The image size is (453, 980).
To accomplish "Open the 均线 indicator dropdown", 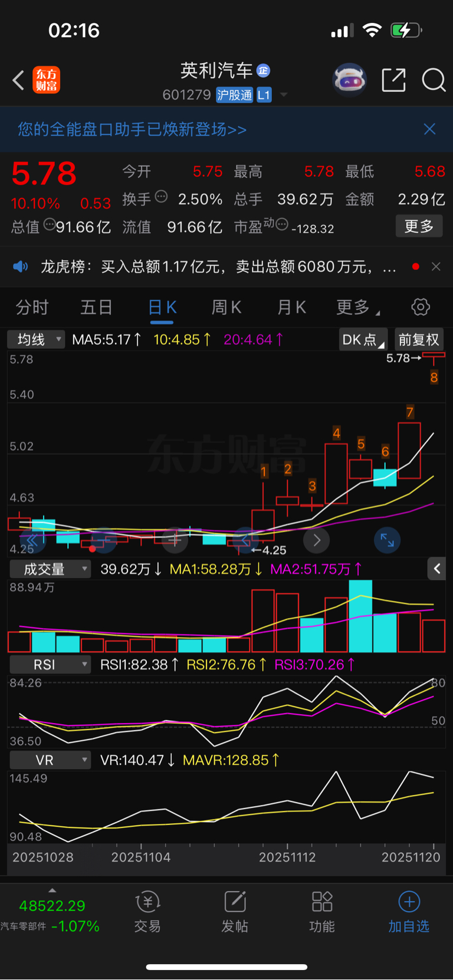I will (x=36, y=339).
